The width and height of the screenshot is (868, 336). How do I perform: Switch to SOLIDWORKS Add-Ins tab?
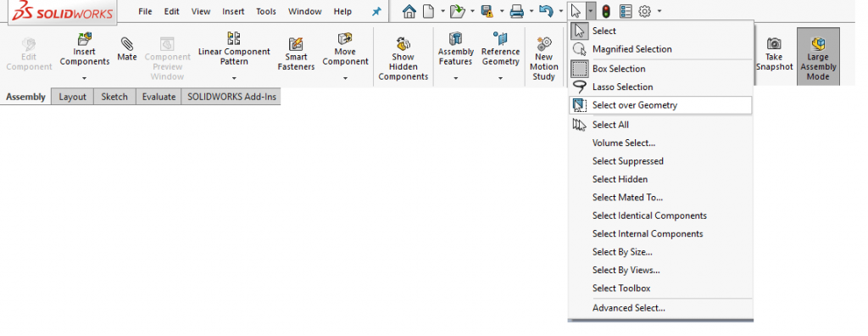pos(231,97)
